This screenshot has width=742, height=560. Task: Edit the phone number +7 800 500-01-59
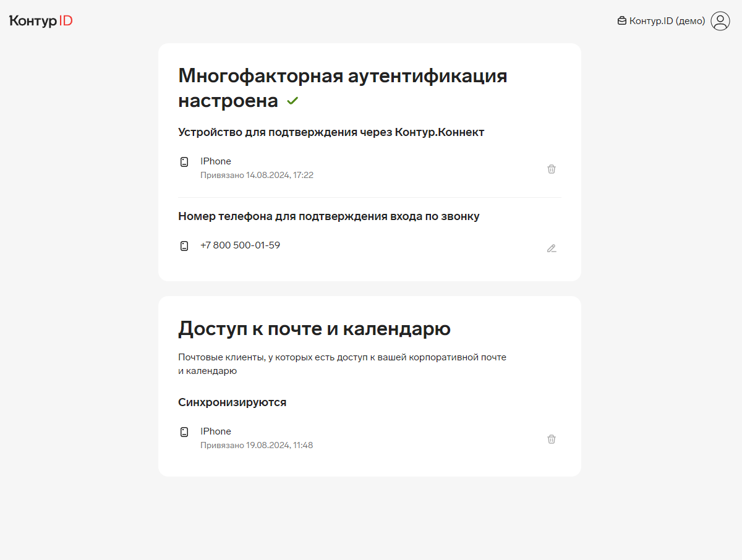coord(552,248)
